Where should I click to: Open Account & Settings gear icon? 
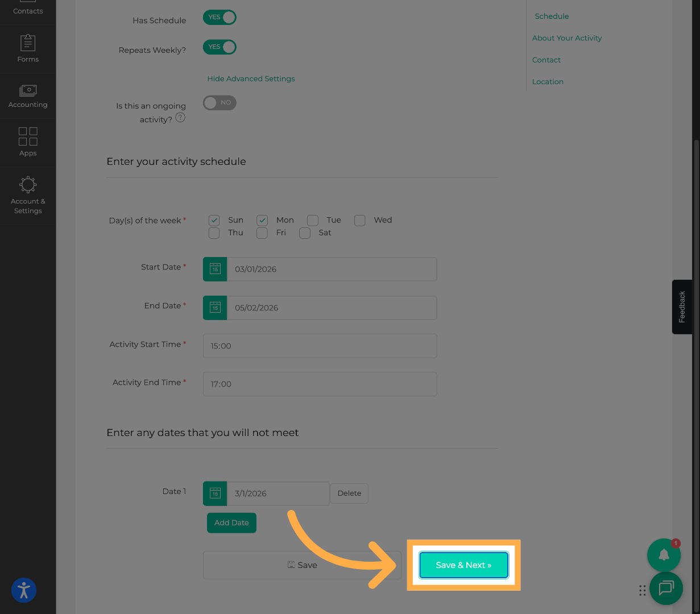tap(28, 185)
